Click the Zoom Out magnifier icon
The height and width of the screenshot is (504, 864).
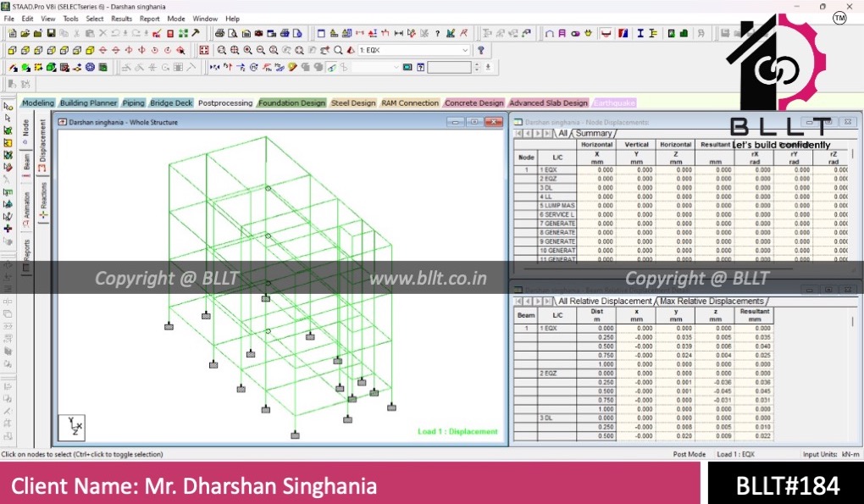pos(261,50)
